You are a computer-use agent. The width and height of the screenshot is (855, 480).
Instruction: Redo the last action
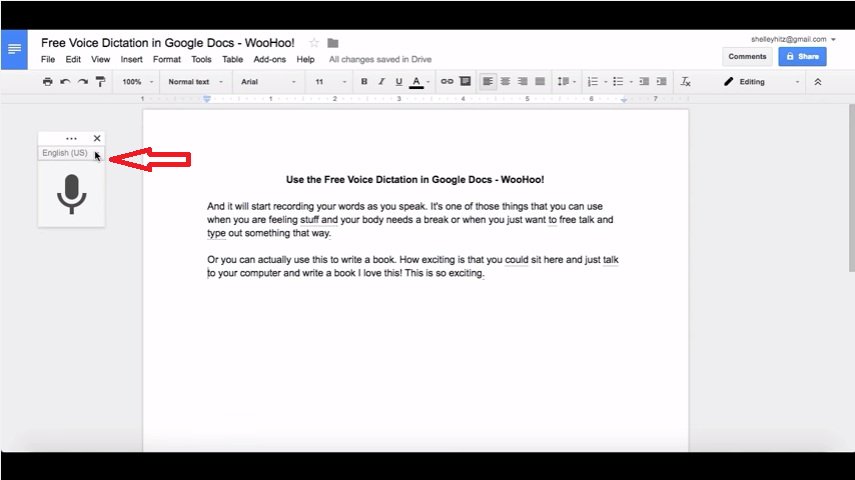tap(83, 82)
